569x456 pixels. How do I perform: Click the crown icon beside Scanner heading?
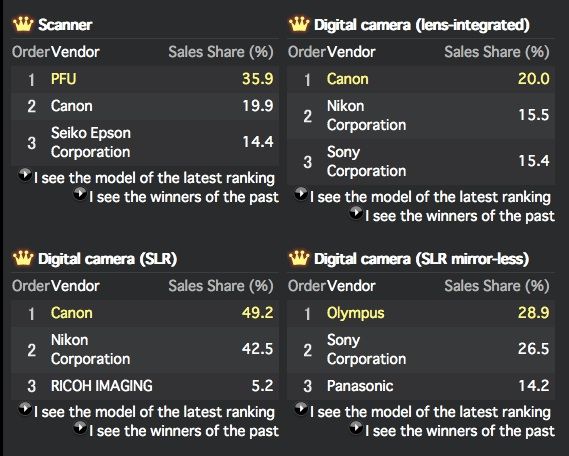pyautogui.click(x=23, y=24)
